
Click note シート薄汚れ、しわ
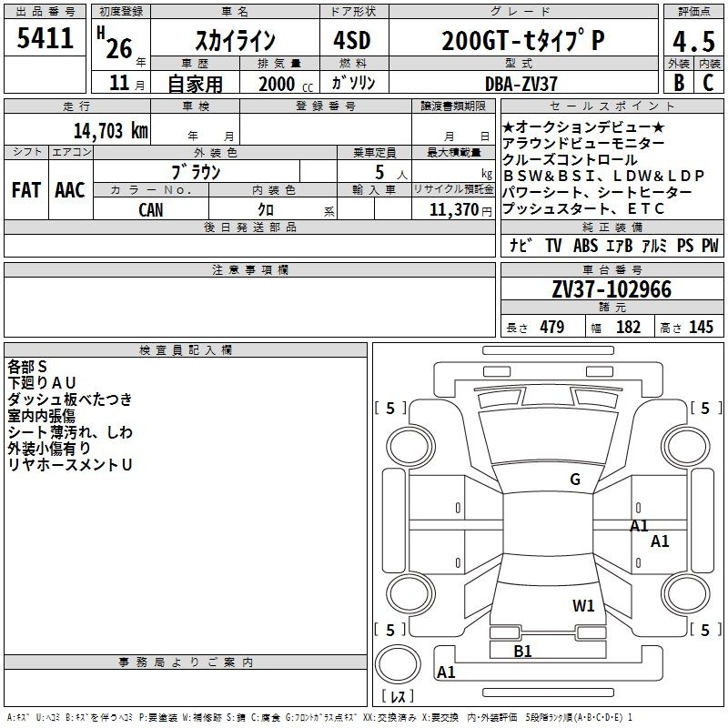(x=70, y=432)
